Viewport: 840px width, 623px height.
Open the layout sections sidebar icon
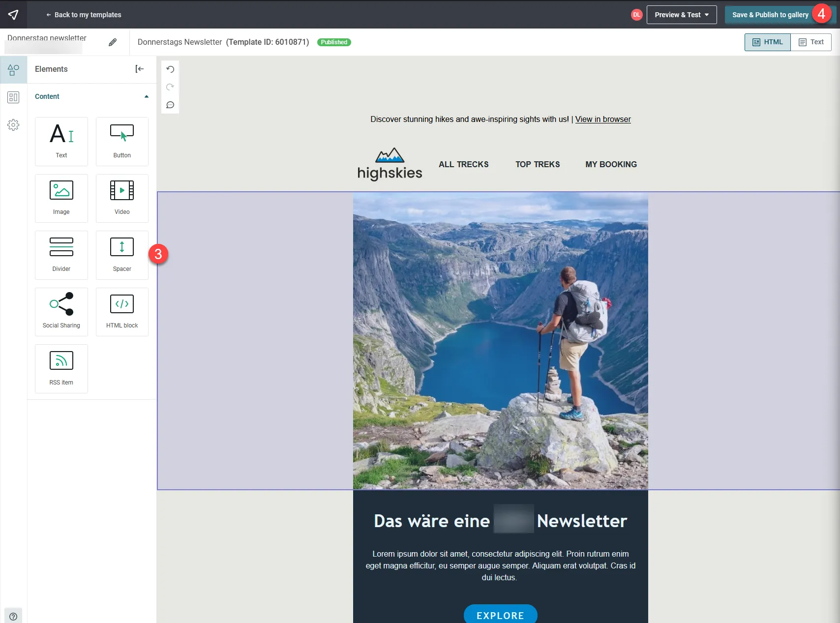click(x=13, y=97)
